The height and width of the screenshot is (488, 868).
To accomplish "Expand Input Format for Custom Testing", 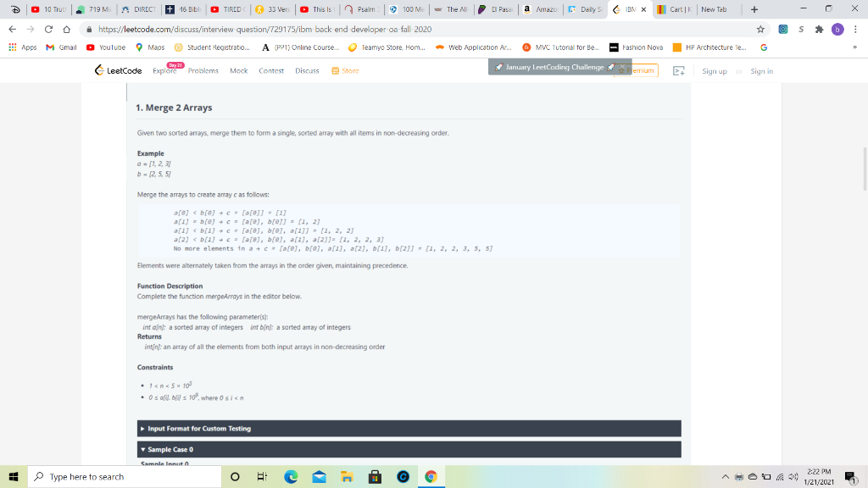I will pyautogui.click(x=409, y=428).
